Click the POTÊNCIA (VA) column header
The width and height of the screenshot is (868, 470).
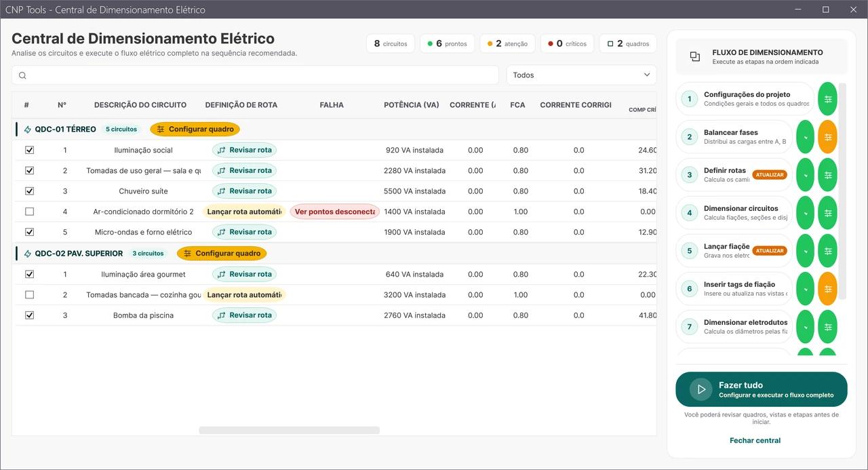coord(412,105)
